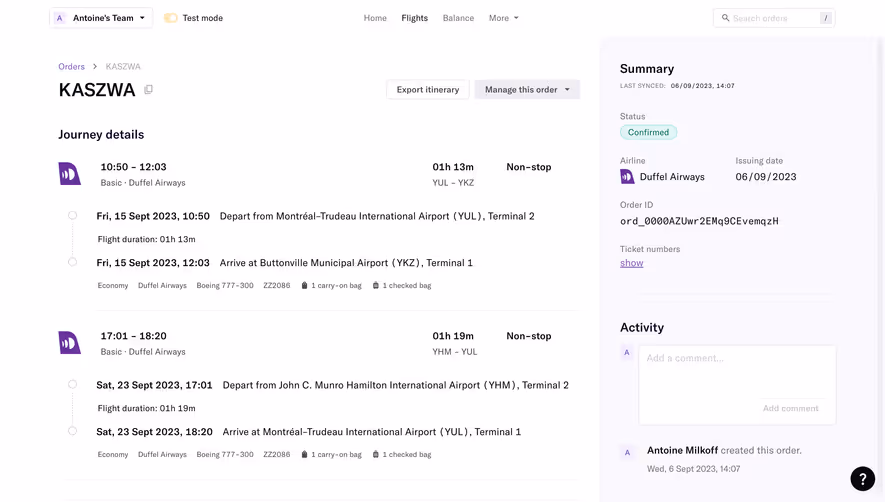Click carry-on bag icon for YUL–YKZ flight
This screenshot has height=502, width=885.
(x=304, y=285)
